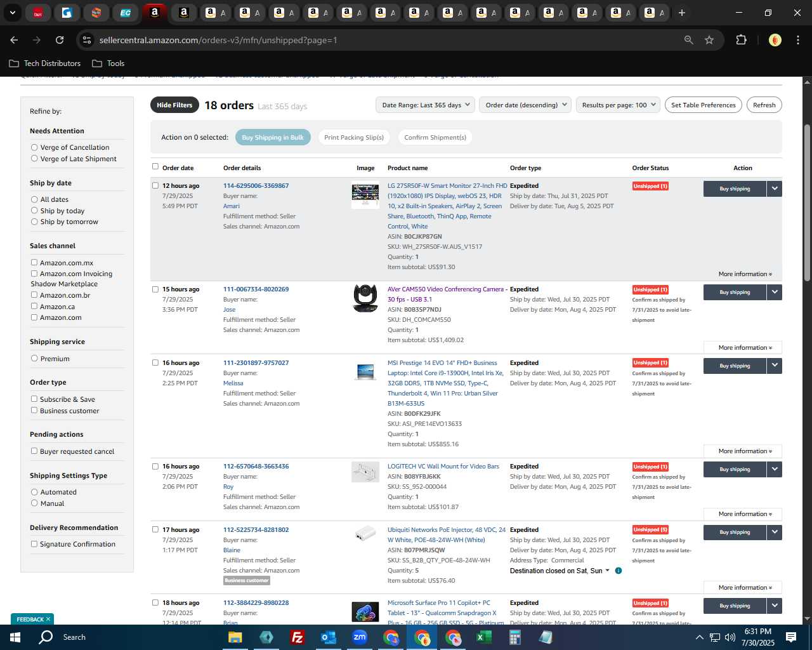Open a new browser tab with plus
Viewport: 812px width, 650px height.
pyautogui.click(x=682, y=13)
